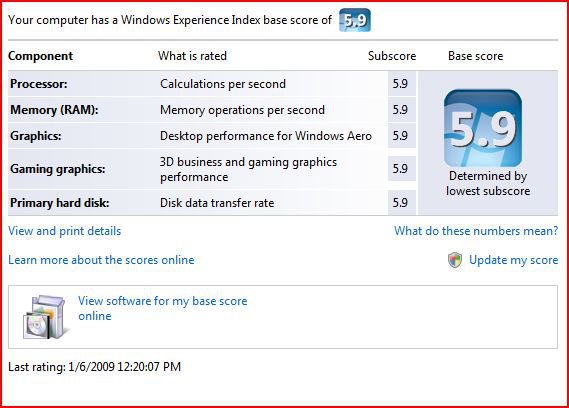Click the small 5.9 base score badge in the heading
The height and width of the screenshot is (408, 569).
pyautogui.click(x=355, y=20)
